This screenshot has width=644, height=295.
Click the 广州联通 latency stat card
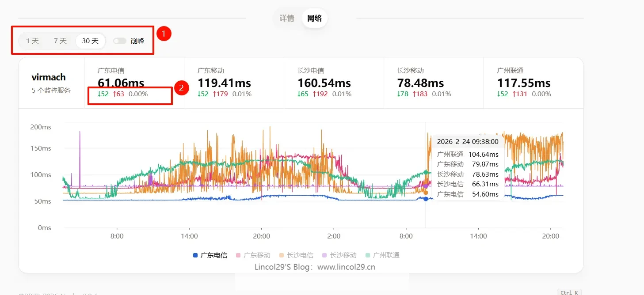533,83
